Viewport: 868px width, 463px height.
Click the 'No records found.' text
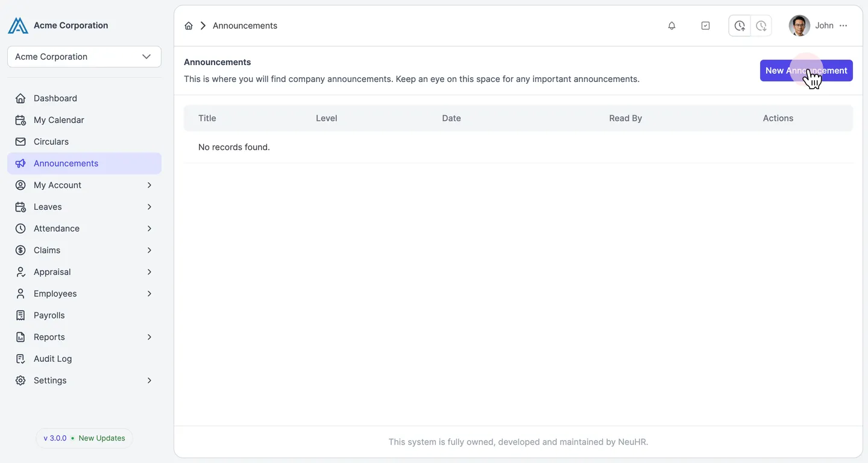[x=234, y=147]
